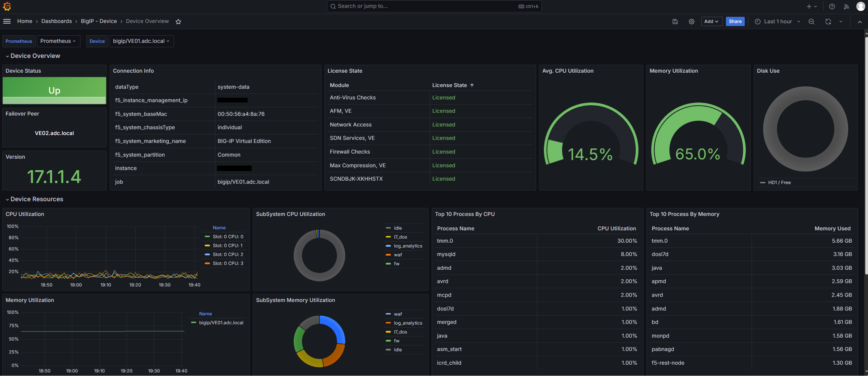This screenshot has height=376, width=868.
Task: Open the Add dropdown
Action: tap(711, 21)
